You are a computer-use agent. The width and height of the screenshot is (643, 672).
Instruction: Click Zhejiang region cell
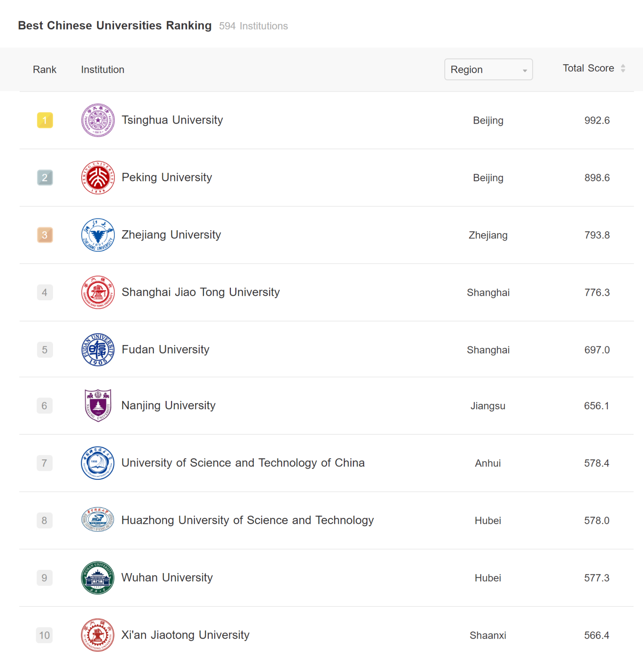(x=488, y=235)
